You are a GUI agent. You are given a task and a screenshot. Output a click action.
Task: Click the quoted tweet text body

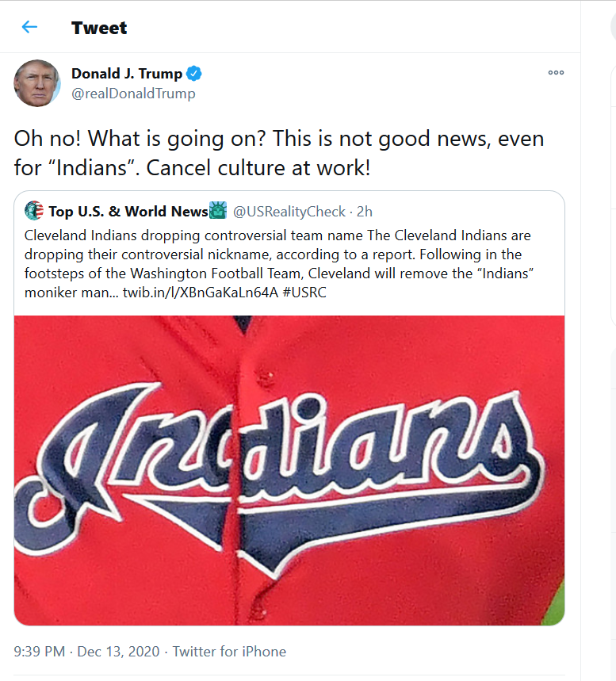click(279, 264)
